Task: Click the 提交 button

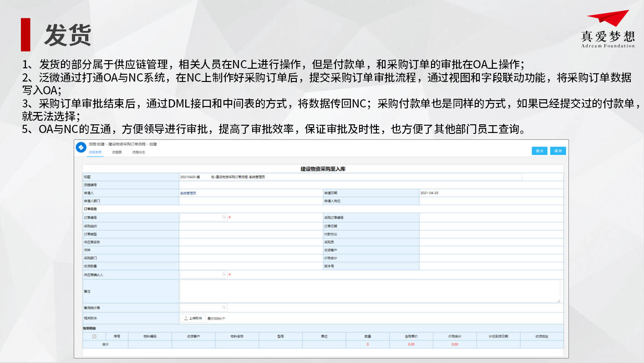Action: [x=540, y=151]
